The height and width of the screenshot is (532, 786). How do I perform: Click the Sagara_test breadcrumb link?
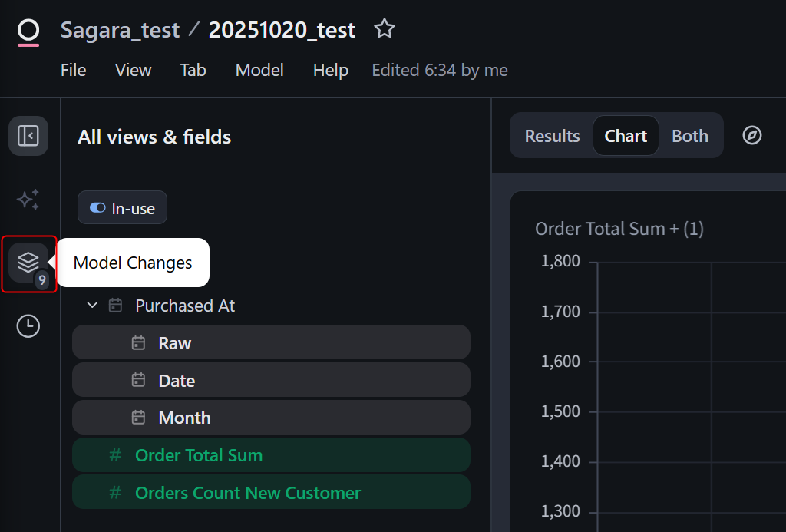click(120, 31)
